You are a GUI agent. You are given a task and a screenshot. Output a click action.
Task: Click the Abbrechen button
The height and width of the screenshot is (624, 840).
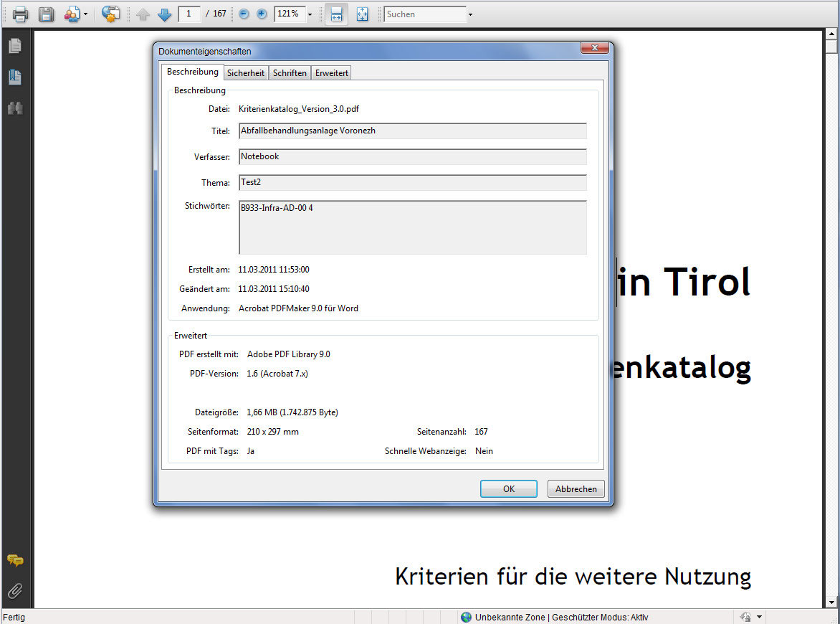coord(576,489)
